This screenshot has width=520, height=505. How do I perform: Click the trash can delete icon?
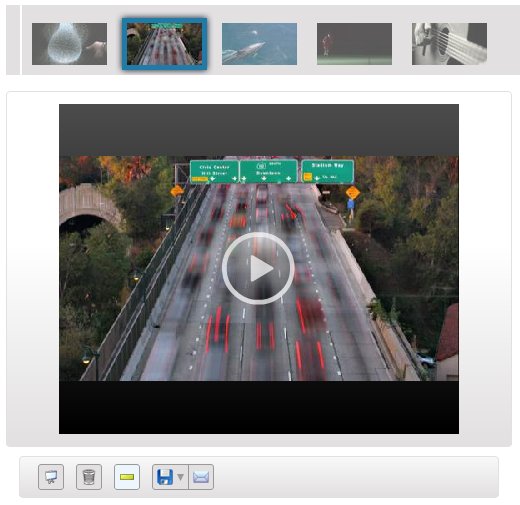coord(89,477)
